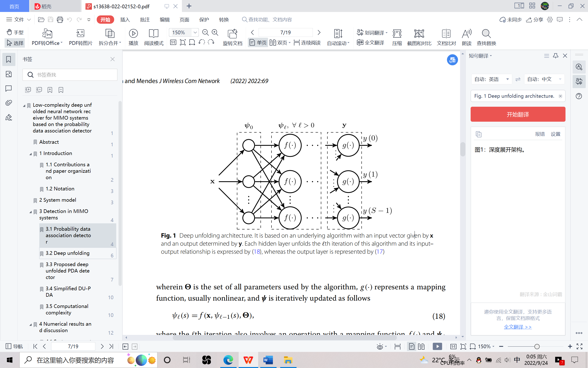
Task: Toggle the eye-protection mode icon in the status bar
Action: point(380,346)
